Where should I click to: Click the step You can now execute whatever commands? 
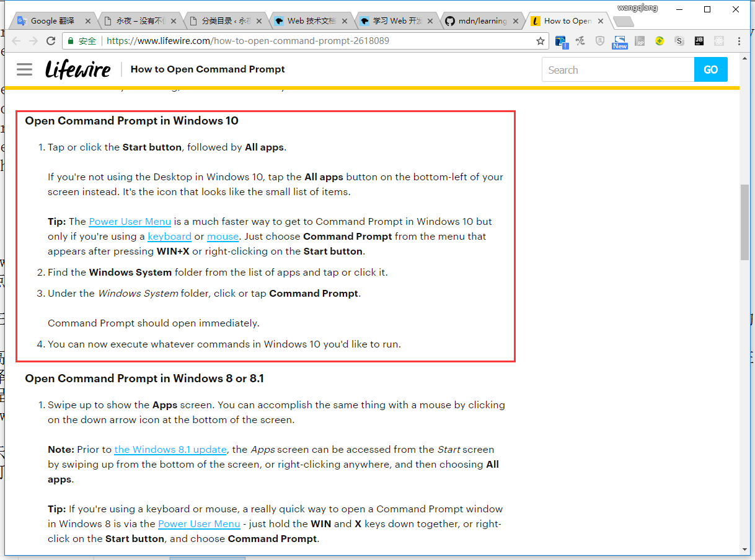tap(224, 344)
